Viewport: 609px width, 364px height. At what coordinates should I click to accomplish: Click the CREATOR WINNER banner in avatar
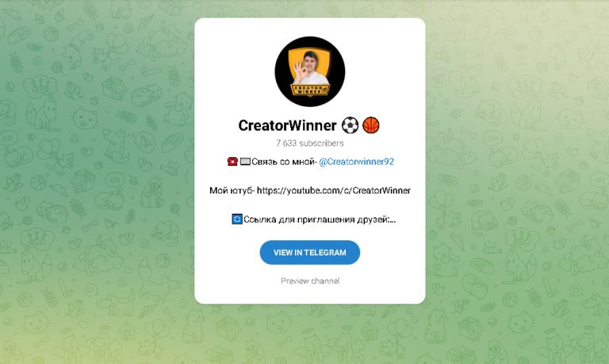(x=309, y=90)
